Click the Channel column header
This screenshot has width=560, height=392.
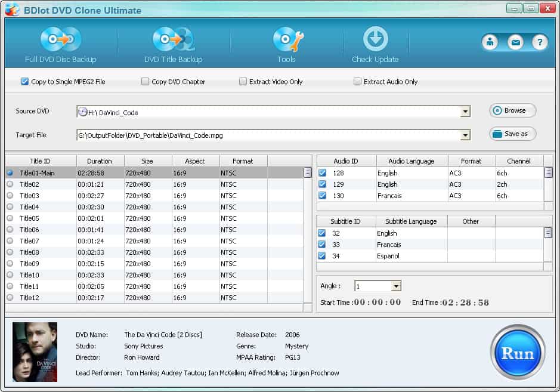[x=519, y=161]
